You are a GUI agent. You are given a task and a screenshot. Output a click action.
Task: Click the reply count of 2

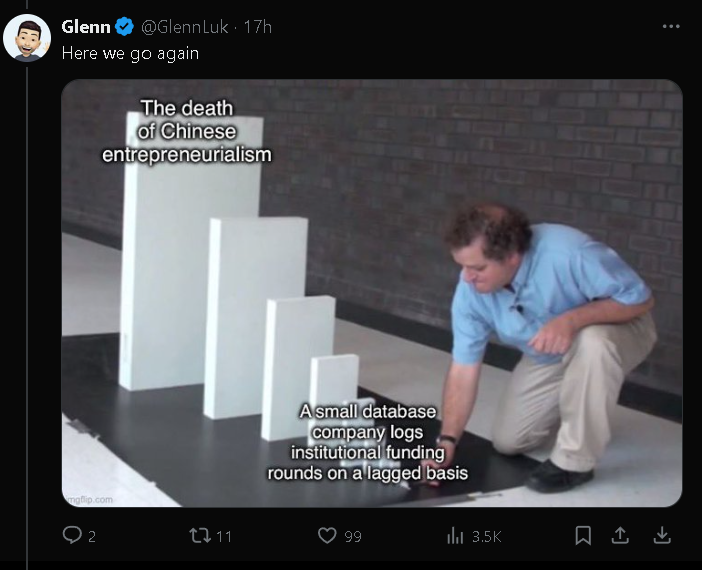tap(92, 537)
